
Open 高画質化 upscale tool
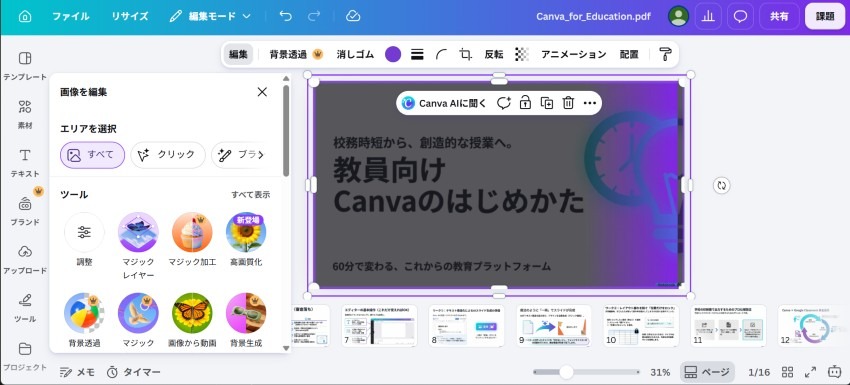click(x=246, y=240)
